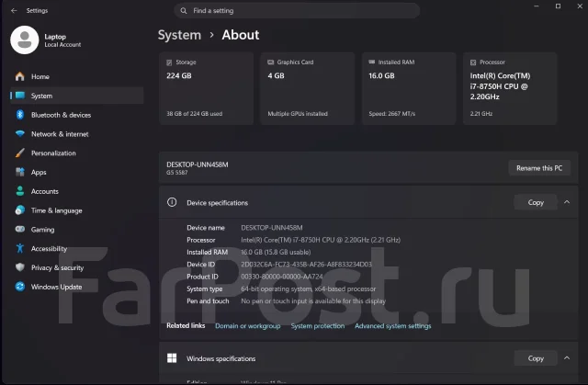The width and height of the screenshot is (588, 385).
Task: Go to Personalization settings
Action: click(x=77, y=153)
